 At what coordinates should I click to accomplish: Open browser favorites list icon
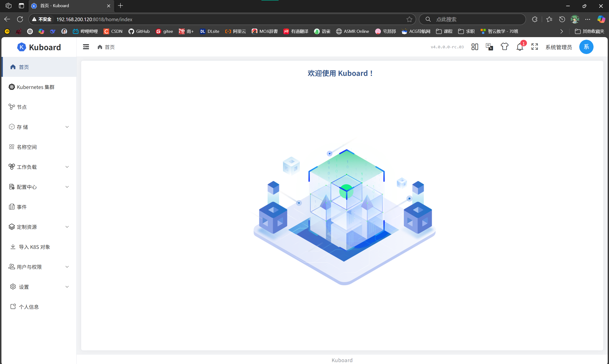(549, 19)
